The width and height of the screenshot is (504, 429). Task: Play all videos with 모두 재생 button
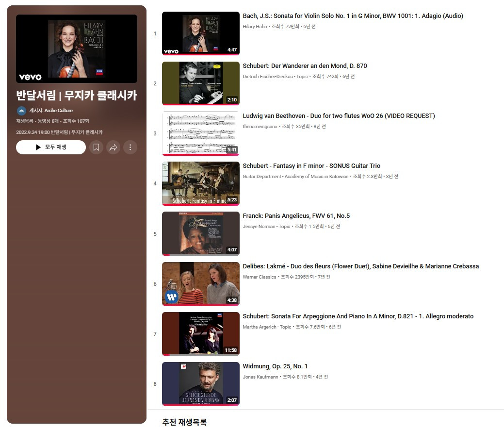[51, 148]
